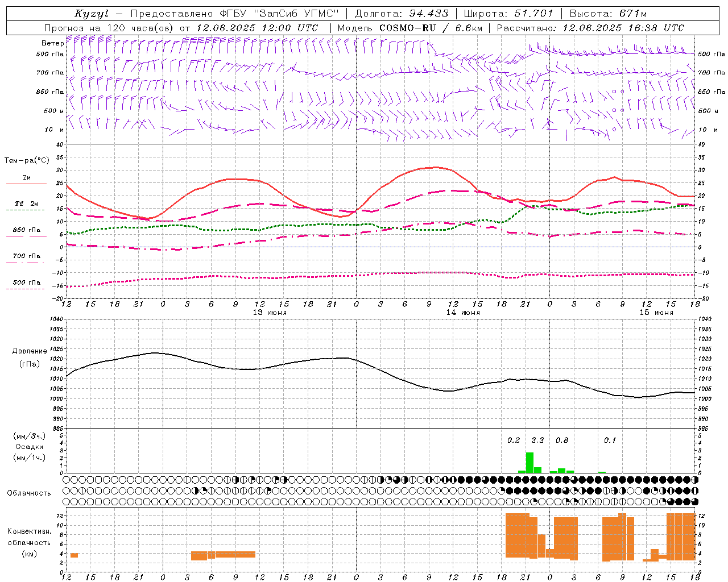Viewport: 728px width, 582px height.
Task: Click the "Давление" pressure panel label
Action: (29, 351)
